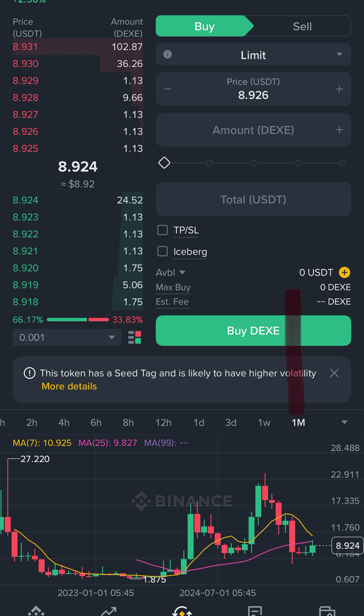
Task: Increase price with the plus button
Action: (339, 89)
